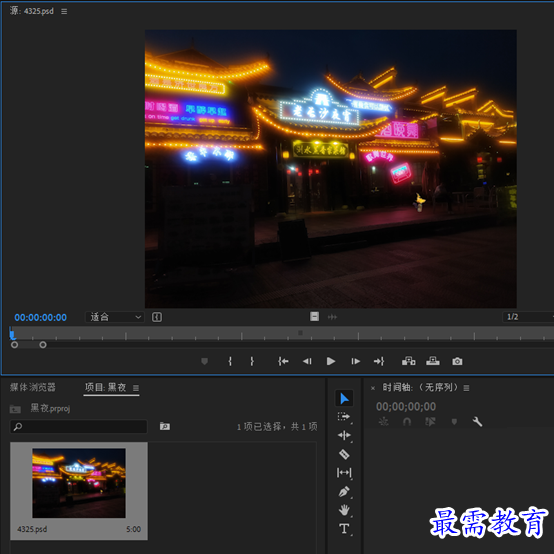Select the Selection arrow tool

pyautogui.click(x=344, y=399)
